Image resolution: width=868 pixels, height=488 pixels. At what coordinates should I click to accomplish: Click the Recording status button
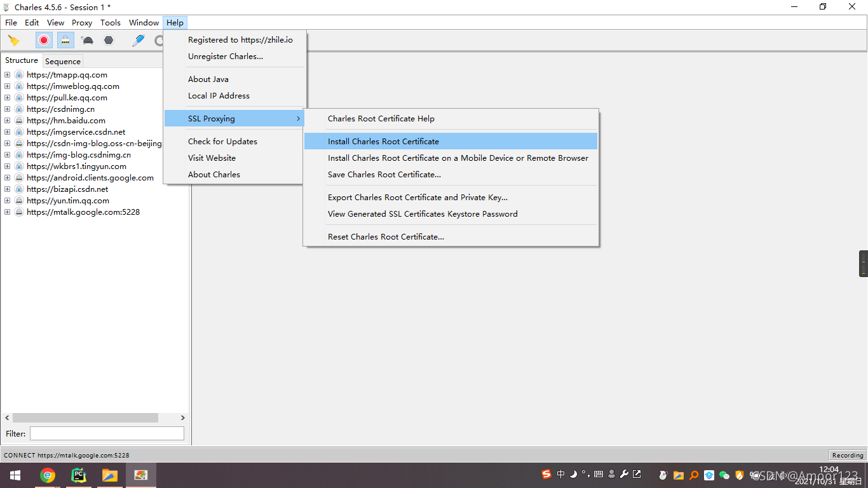click(848, 455)
